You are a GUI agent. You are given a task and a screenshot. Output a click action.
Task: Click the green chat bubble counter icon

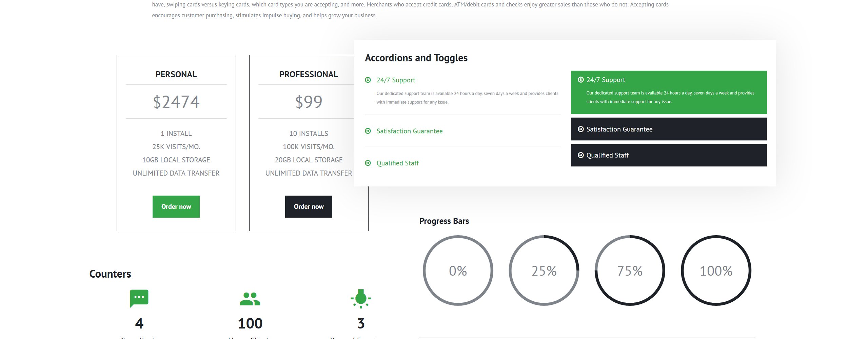139,298
